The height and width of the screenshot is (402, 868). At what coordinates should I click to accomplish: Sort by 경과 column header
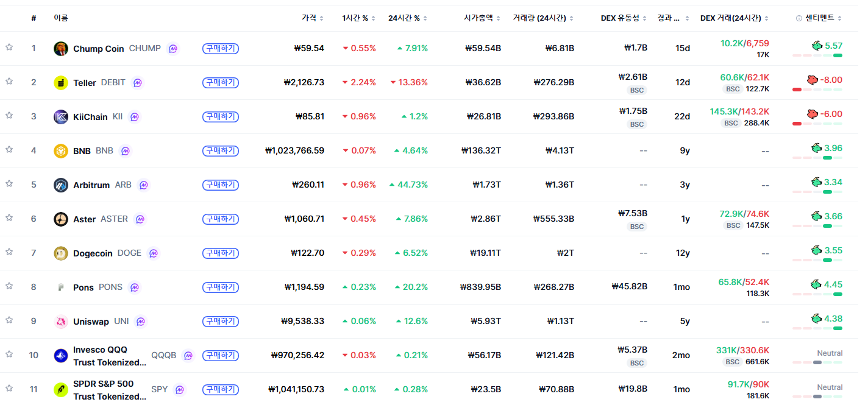click(673, 18)
